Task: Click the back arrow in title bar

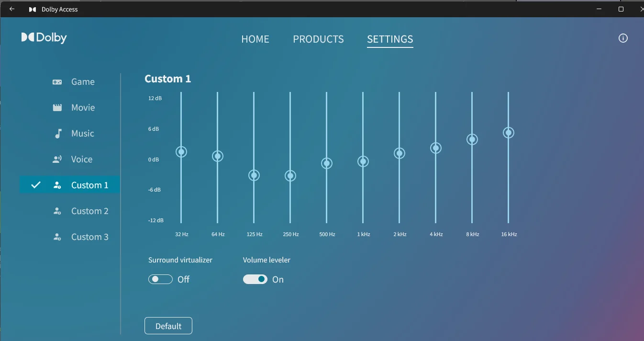Action: pyautogui.click(x=12, y=9)
